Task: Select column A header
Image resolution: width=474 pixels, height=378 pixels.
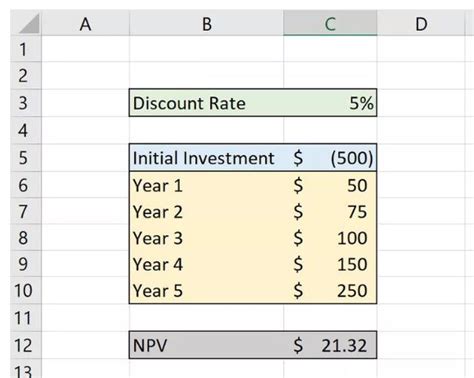Action: pyautogui.click(x=85, y=23)
